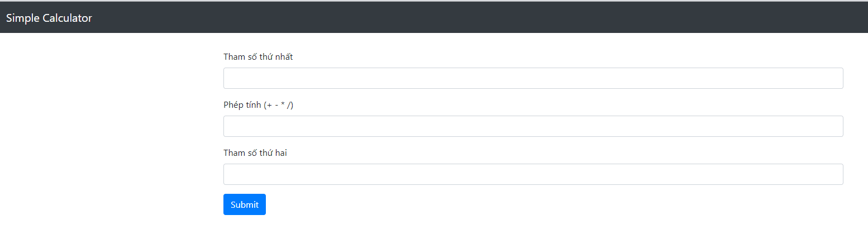Click the label directly above Submit's input
The width and height of the screenshot is (868, 229).
(x=255, y=153)
